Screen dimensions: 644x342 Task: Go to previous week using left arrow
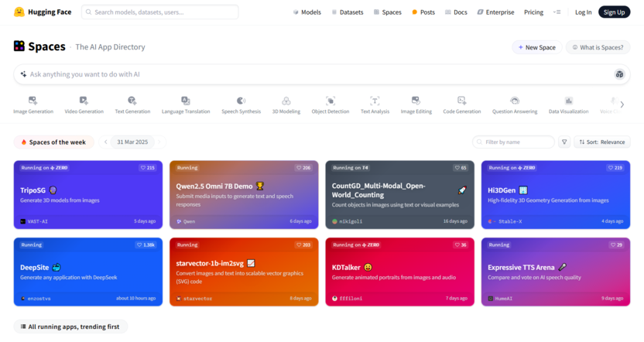tap(106, 142)
